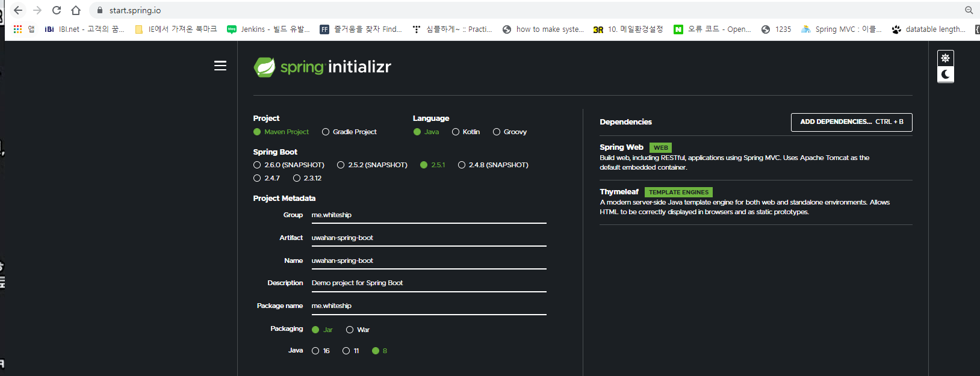Select Java version 11
Image resolution: width=980 pixels, height=376 pixels.
click(x=346, y=351)
